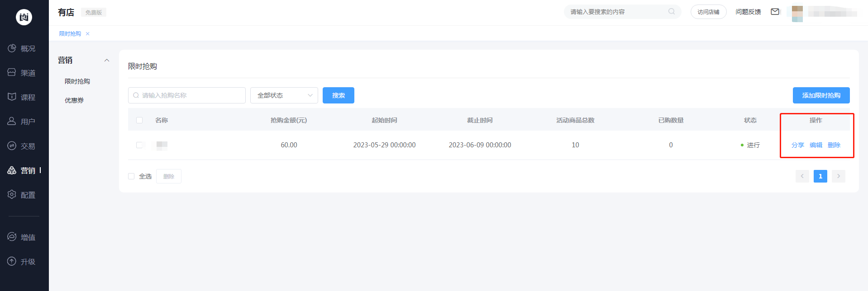This screenshot has height=291, width=868.
Task: Click the start time 2023-05-29 00:00:00 cell
Action: [x=384, y=145]
